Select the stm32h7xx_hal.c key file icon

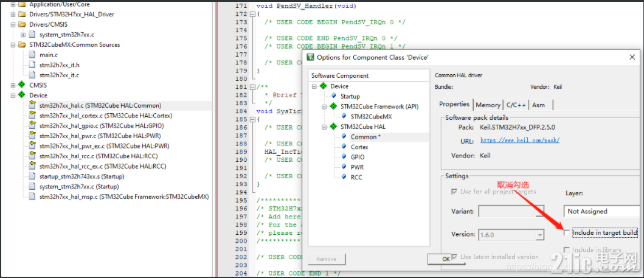coord(32,105)
